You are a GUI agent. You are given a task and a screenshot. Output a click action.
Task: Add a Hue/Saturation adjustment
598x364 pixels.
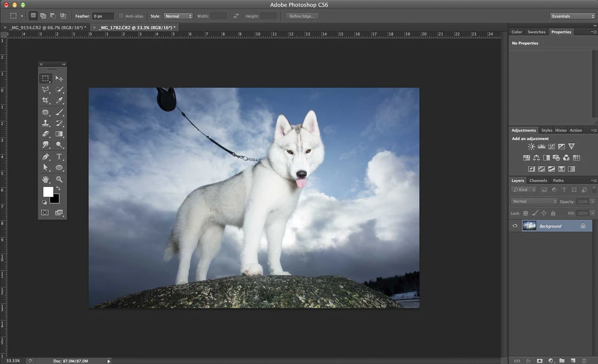[526, 157]
